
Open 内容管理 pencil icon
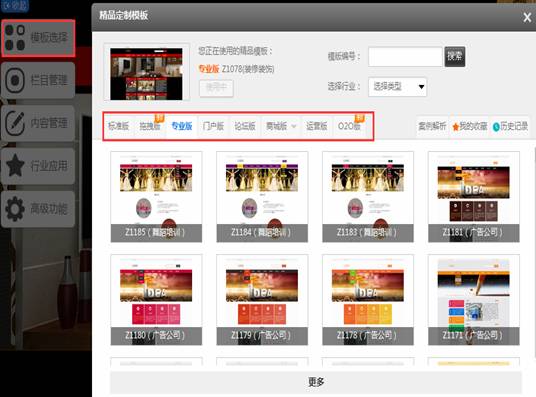point(15,123)
